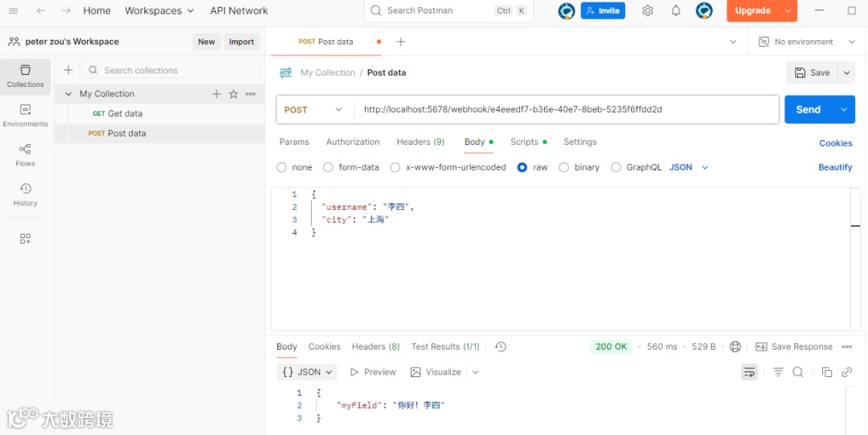Open the Send button arrow dropdown

pos(844,109)
